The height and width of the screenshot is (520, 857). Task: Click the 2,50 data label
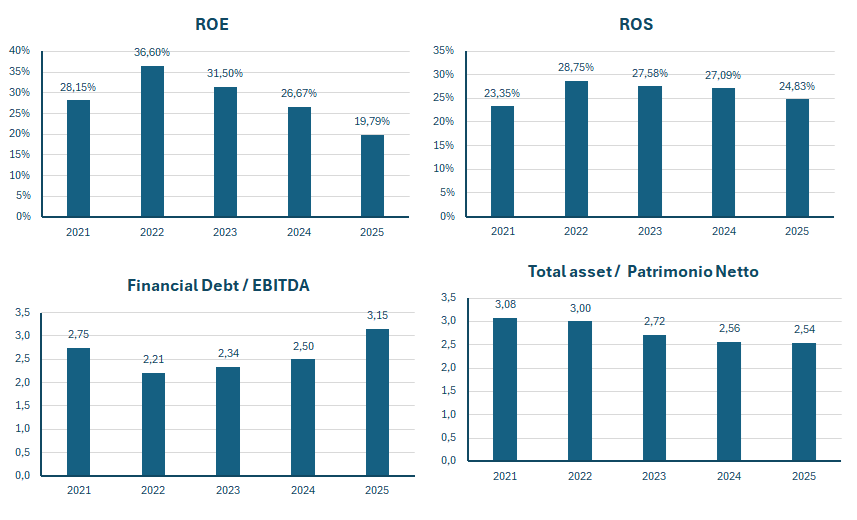click(303, 346)
